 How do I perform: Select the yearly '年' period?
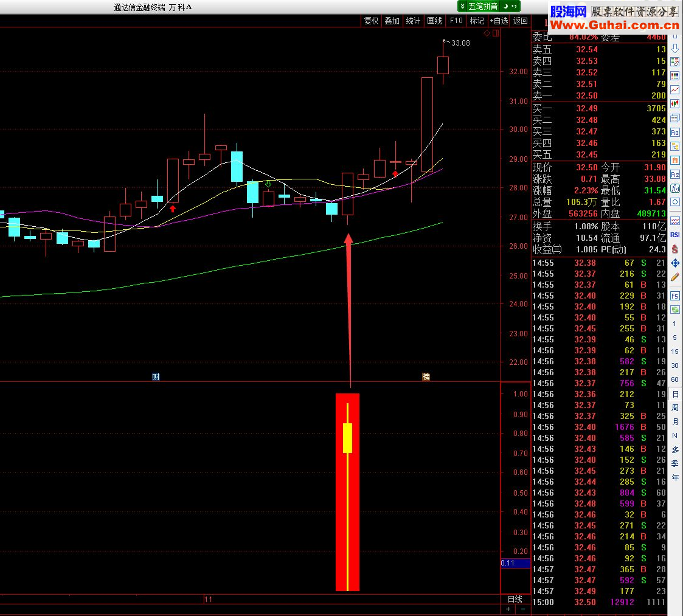674,477
